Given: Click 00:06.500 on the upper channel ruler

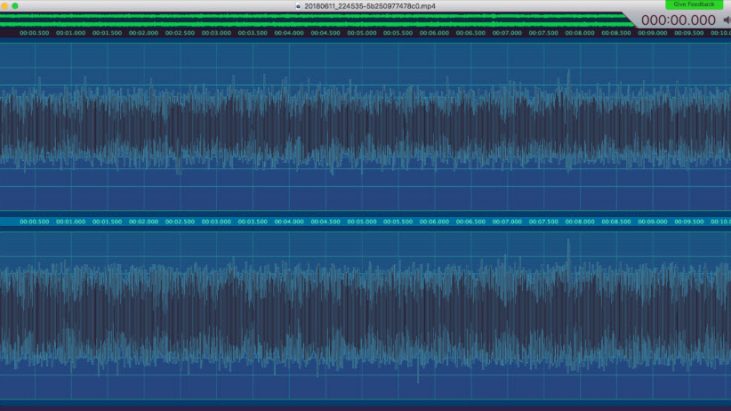Looking at the screenshot, I should [x=471, y=33].
